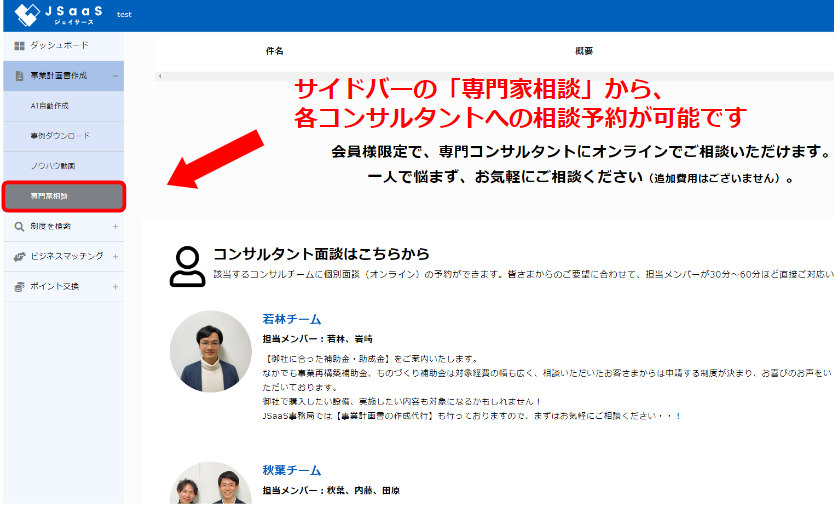Viewport: 834px width, 506px height.
Task: Open the 秋葉チーム link
Action: [x=291, y=470]
